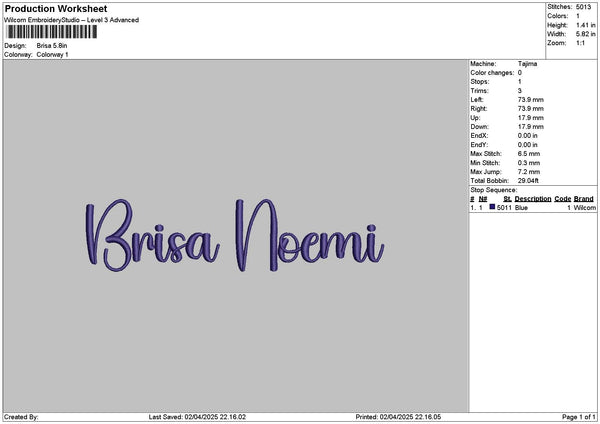Click the Stop Sequence section label
Viewport: 600px width, 424px height.
pos(494,190)
